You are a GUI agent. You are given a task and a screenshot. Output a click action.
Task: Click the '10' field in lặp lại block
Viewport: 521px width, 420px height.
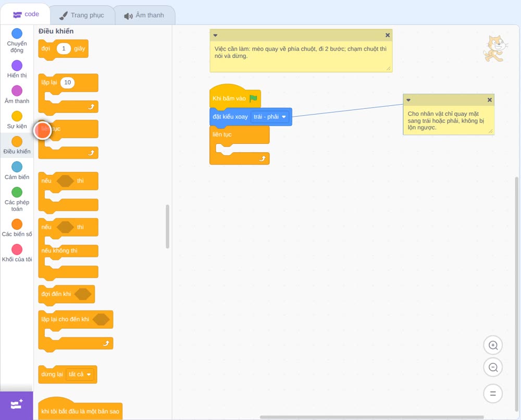click(67, 82)
